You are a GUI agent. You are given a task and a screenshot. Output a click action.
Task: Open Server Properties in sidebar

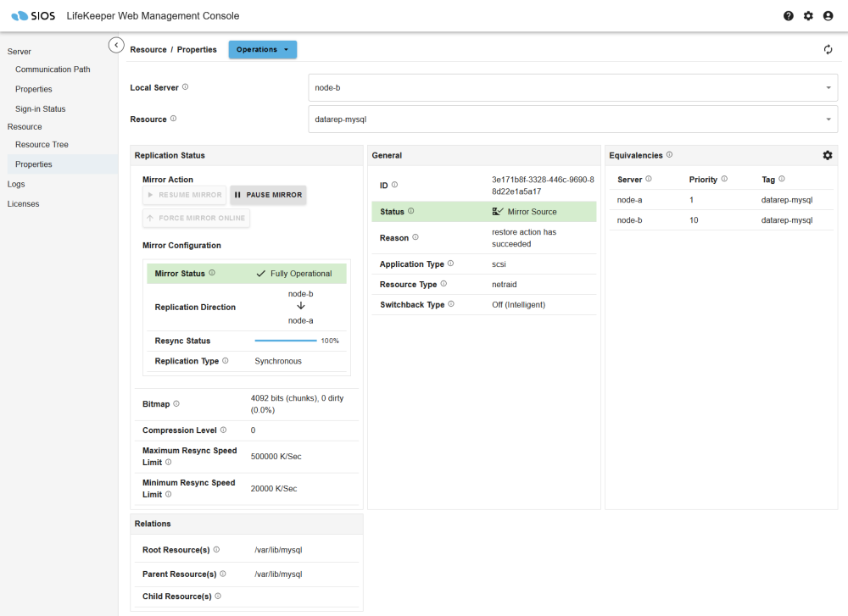(34, 89)
